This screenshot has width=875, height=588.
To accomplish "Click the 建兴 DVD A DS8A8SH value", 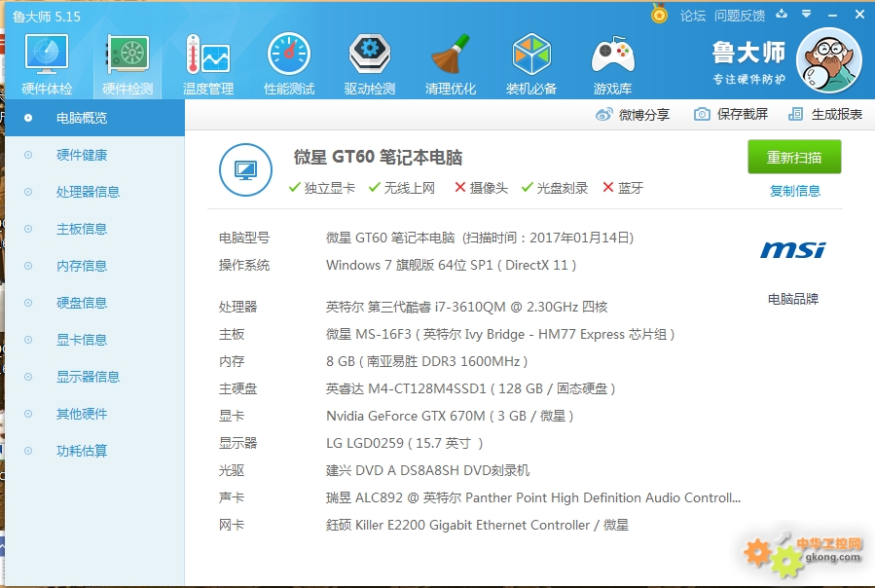I will pyautogui.click(x=428, y=471).
